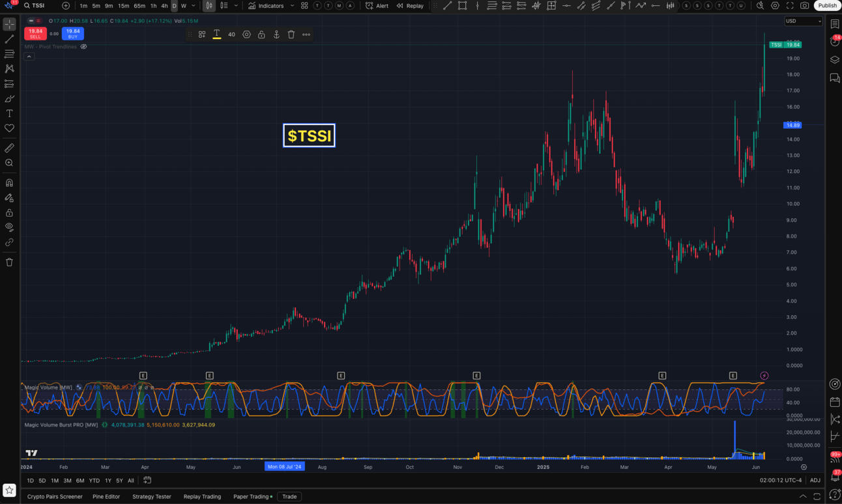842x504 pixels.
Task: Select rectangle tool in favorites toolbar
Action: [x=462, y=6]
